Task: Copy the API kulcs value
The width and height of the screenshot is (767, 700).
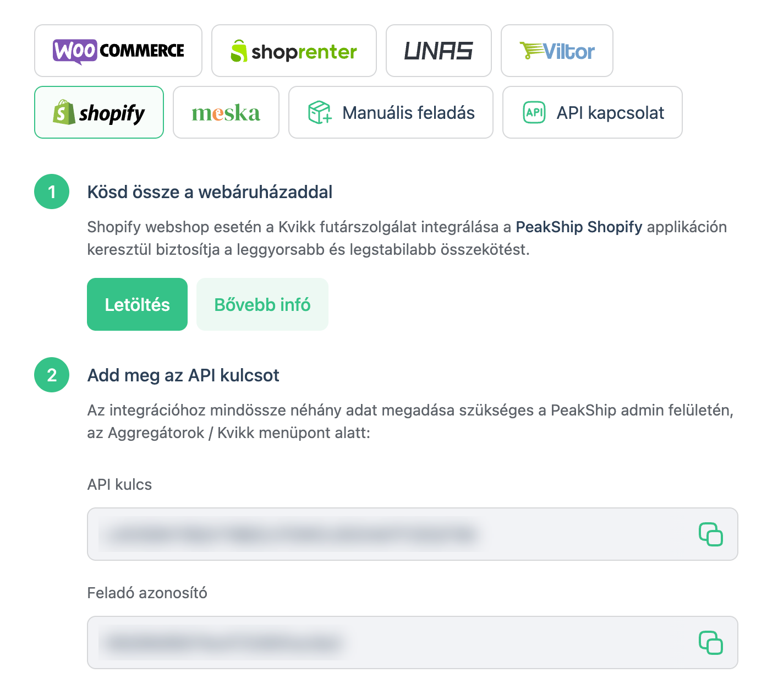Action: [710, 534]
